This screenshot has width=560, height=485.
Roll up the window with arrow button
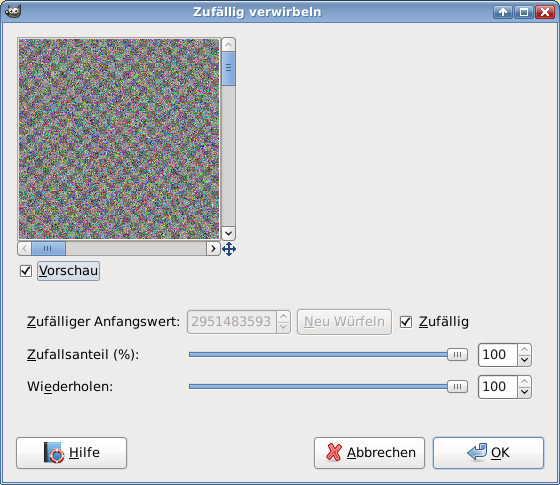pos(503,12)
